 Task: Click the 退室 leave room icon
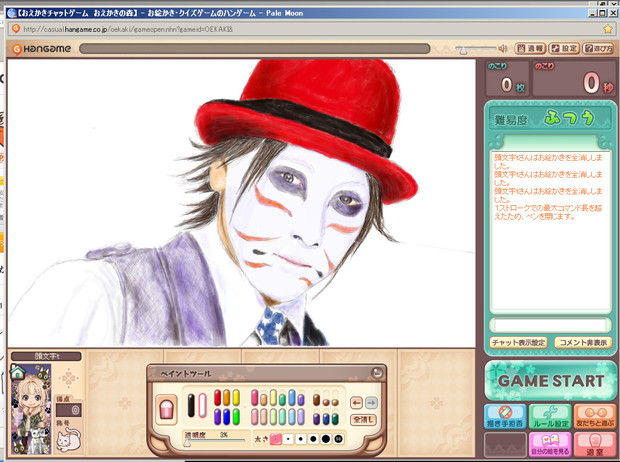594,443
